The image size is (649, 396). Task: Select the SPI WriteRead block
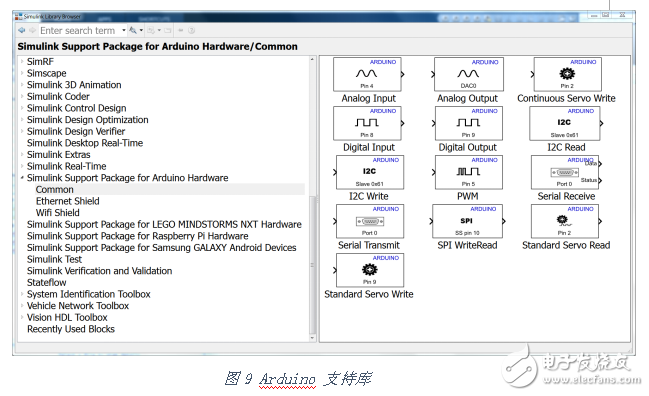468,221
